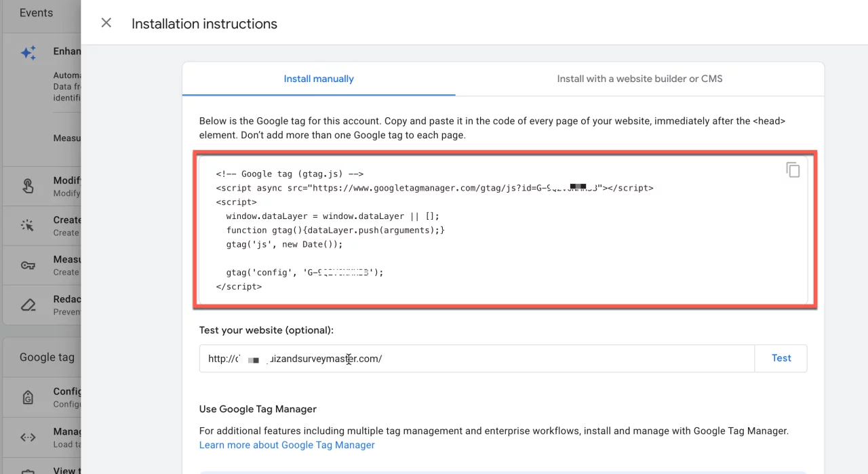The height and width of the screenshot is (474, 868).
Task: Open Learn more about Google Tag Manager link
Action: click(x=287, y=445)
